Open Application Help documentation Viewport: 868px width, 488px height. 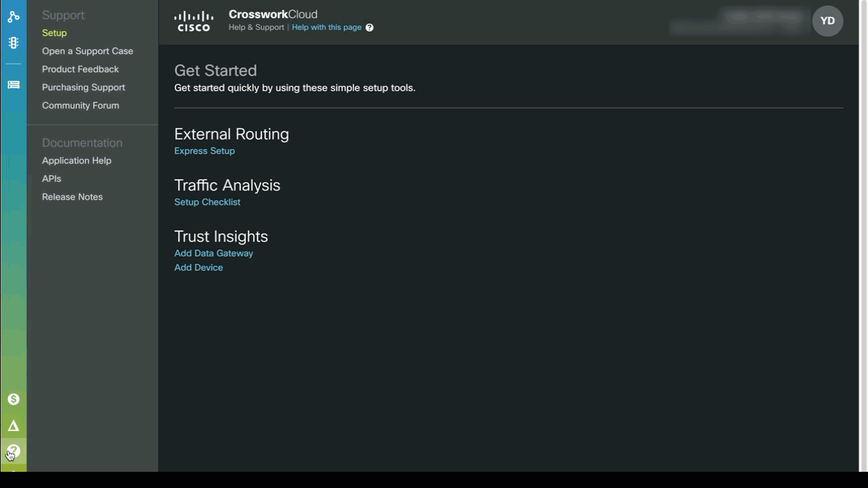click(x=76, y=161)
